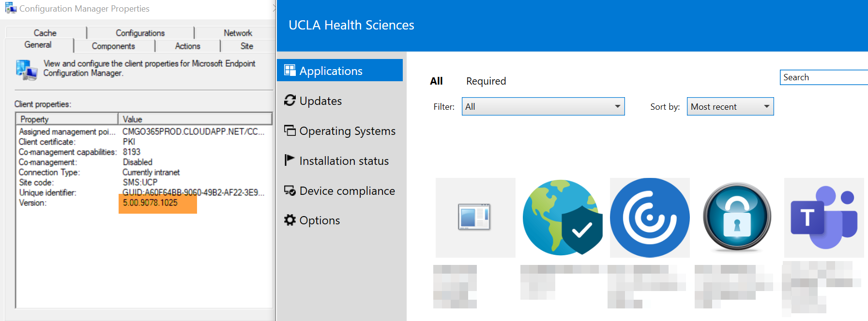
Task: Open the blue swirl app tile
Action: click(650, 218)
